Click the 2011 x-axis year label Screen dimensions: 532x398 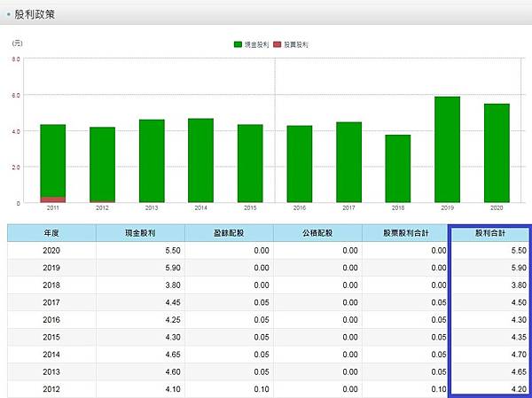point(53,208)
